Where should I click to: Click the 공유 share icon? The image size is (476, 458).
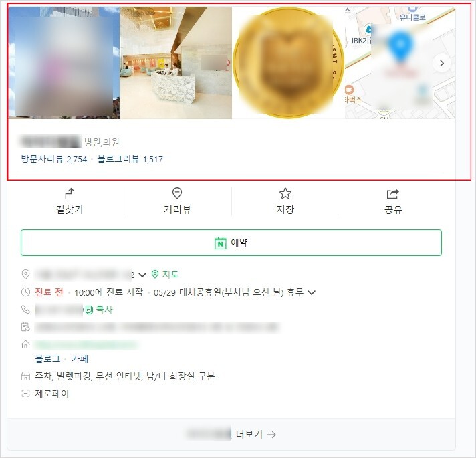pyautogui.click(x=393, y=193)
